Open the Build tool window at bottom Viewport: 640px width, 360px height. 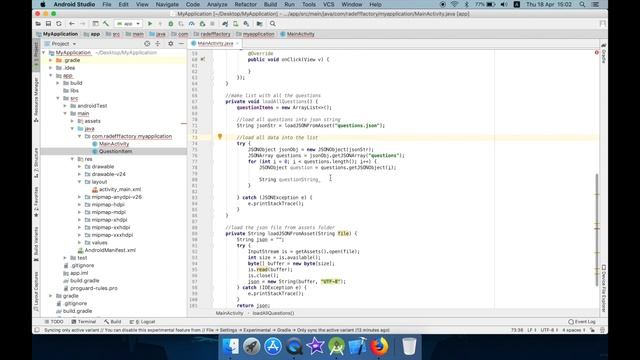(113, 322)
